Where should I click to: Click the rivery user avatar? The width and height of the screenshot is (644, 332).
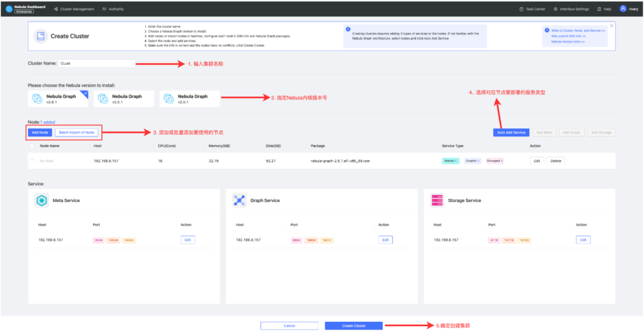tap(623, 8)
